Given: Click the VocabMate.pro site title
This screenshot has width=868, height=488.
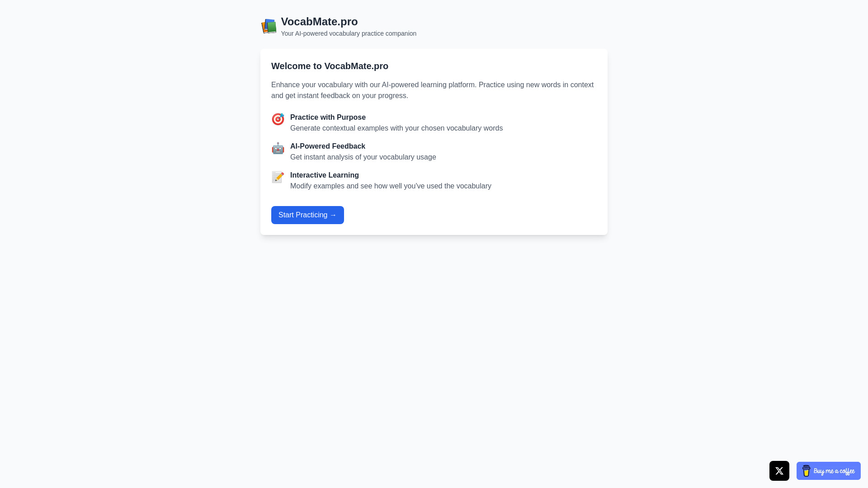Looking at the screenshot, I should (x=319, y=22).
